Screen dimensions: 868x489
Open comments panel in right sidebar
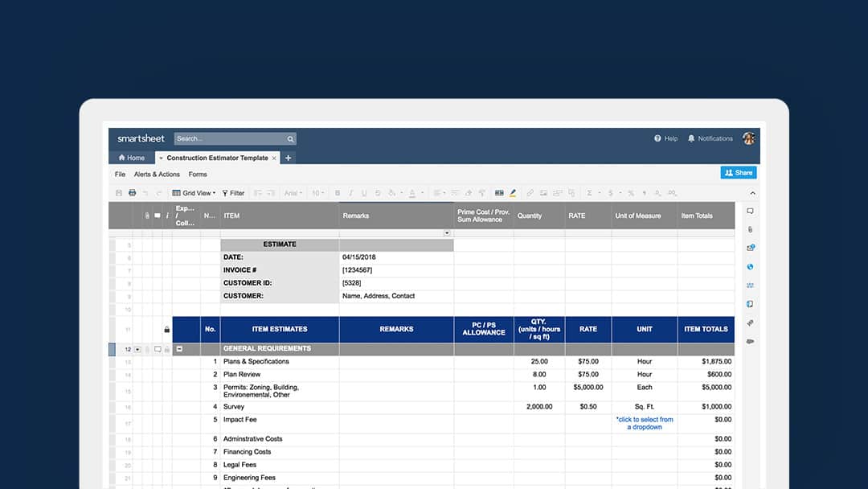coord(750,212)
